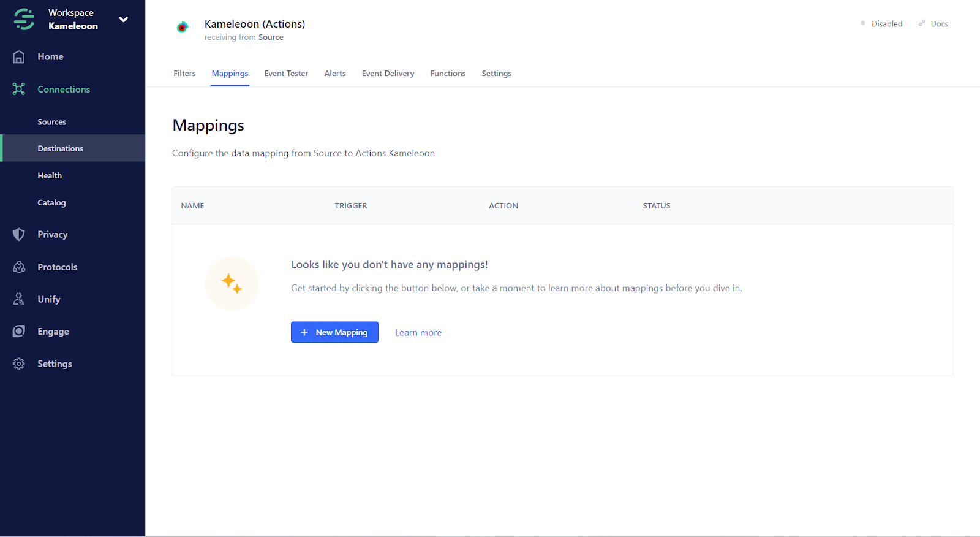Click the Kameleoon (Actions) title
This screenshot has width=980, height=537.
(x=255, y=24)
